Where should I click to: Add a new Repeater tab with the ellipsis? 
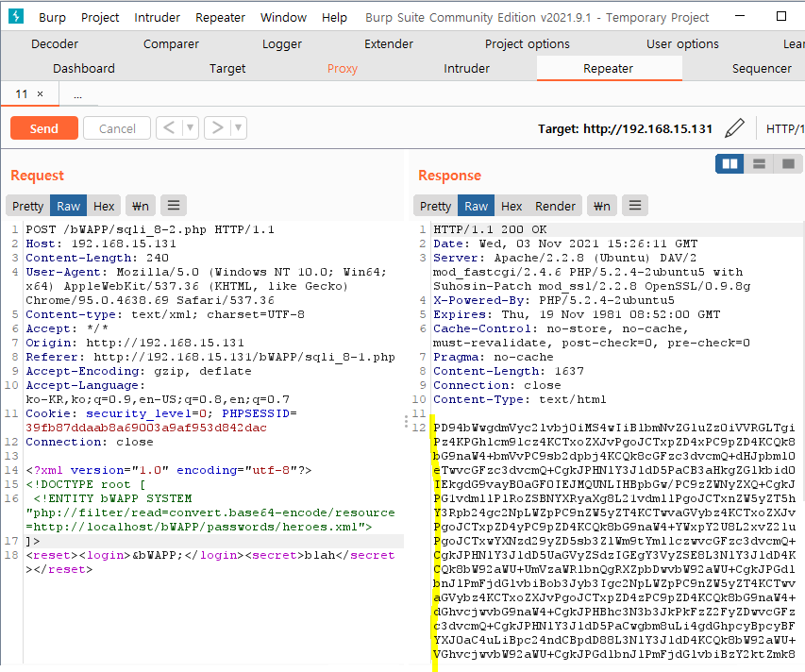point(77,95)
